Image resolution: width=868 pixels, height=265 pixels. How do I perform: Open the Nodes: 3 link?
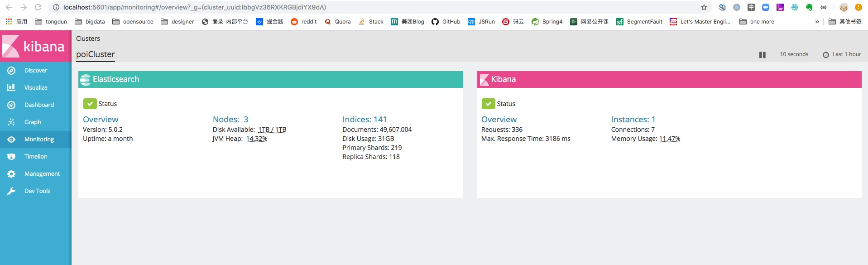(x=230, y=120)
